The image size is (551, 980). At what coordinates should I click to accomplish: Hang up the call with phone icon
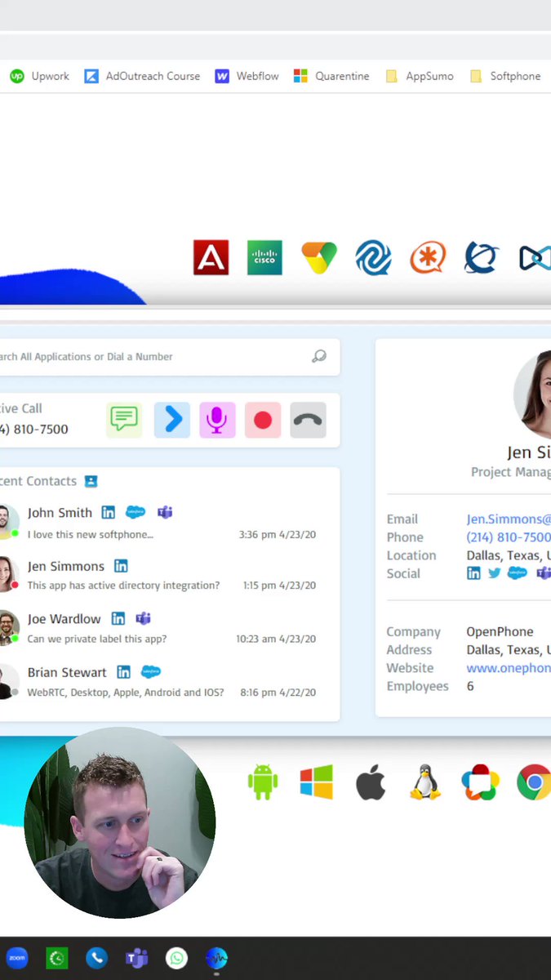coord(308,420)
